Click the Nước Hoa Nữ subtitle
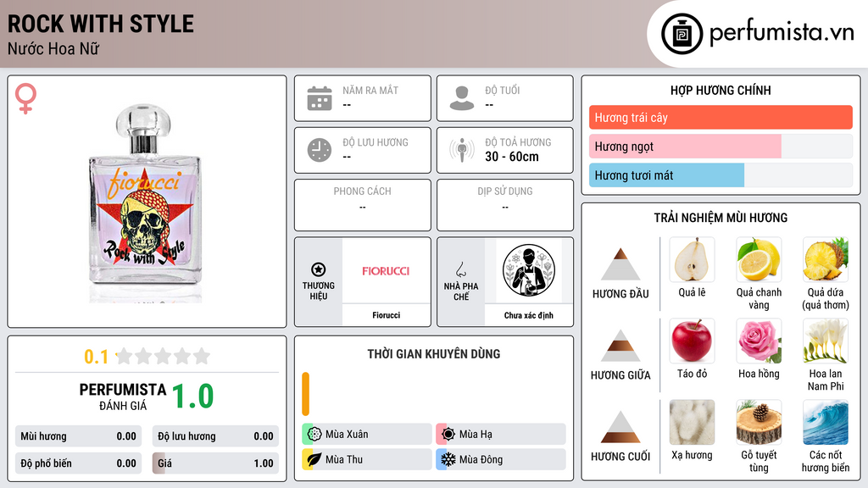This screenshot has width=868, height=488. click(x=53, y=49)
